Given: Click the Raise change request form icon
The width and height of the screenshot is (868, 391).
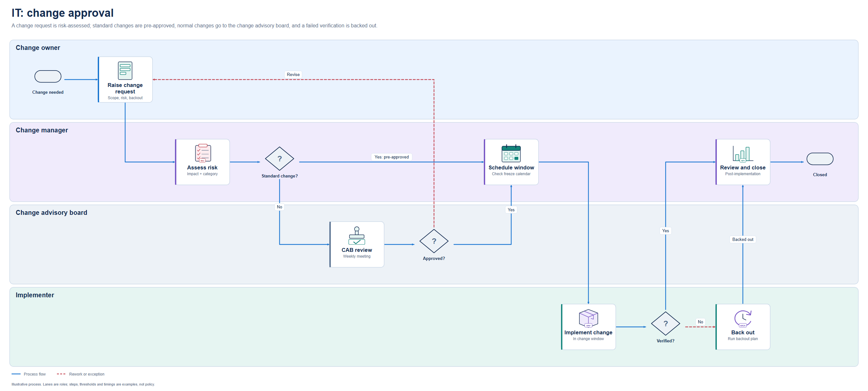Looking at the screenshot, I should [125, 71].
